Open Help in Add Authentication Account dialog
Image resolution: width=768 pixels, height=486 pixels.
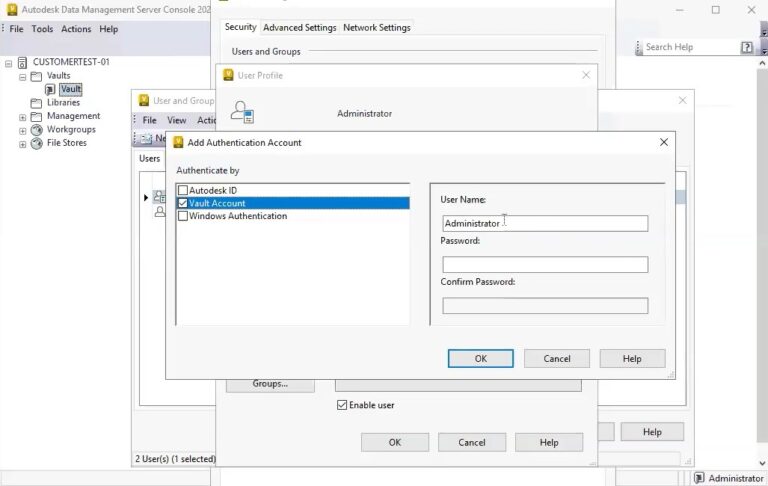coord(632,359)
